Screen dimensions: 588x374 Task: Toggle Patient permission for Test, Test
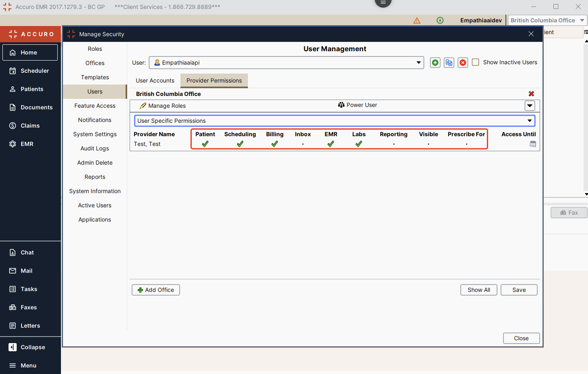(x=205, y=144)
